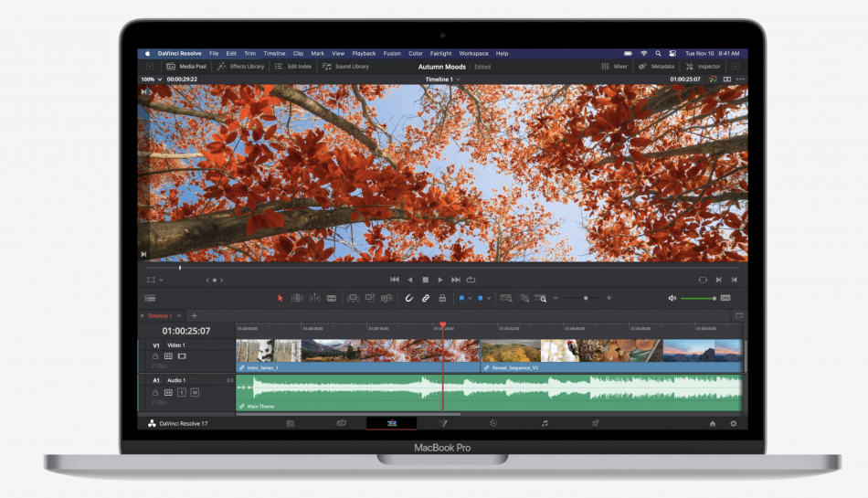Toggle timeline Snapping magnet
The height and width of the screenshot is (498, 868).
tap(409, 298)
